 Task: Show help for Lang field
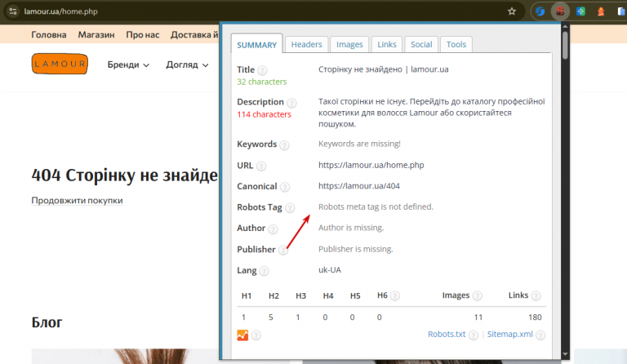tap(264, 271)
